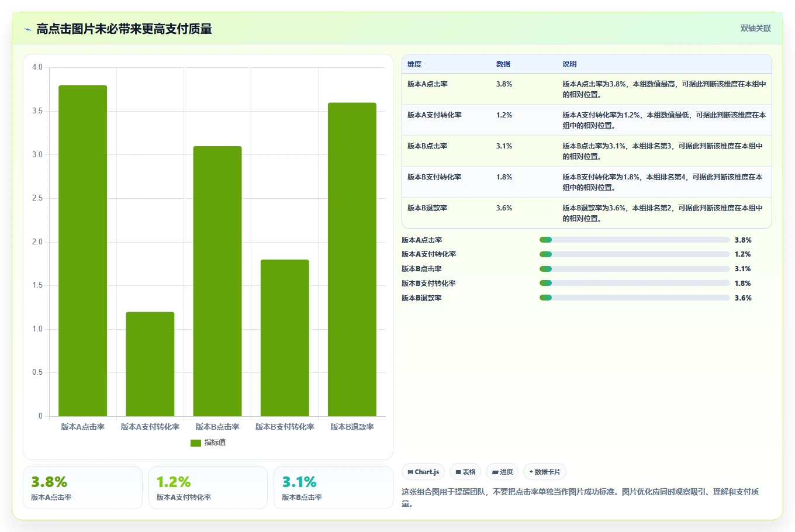Click table cell 版本B退款率

point(428,208)
